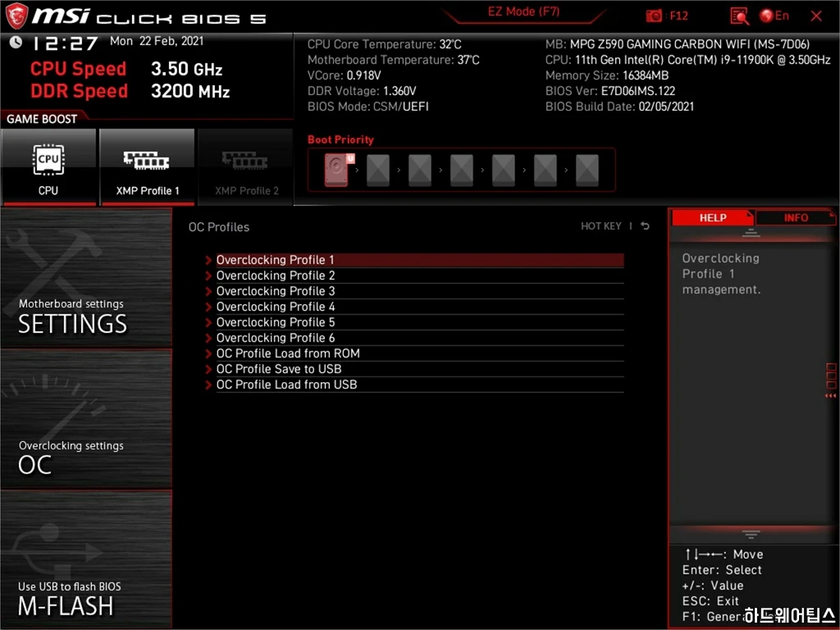Switch to the HELP tab

pyautogui.click(x=713, y=217)
